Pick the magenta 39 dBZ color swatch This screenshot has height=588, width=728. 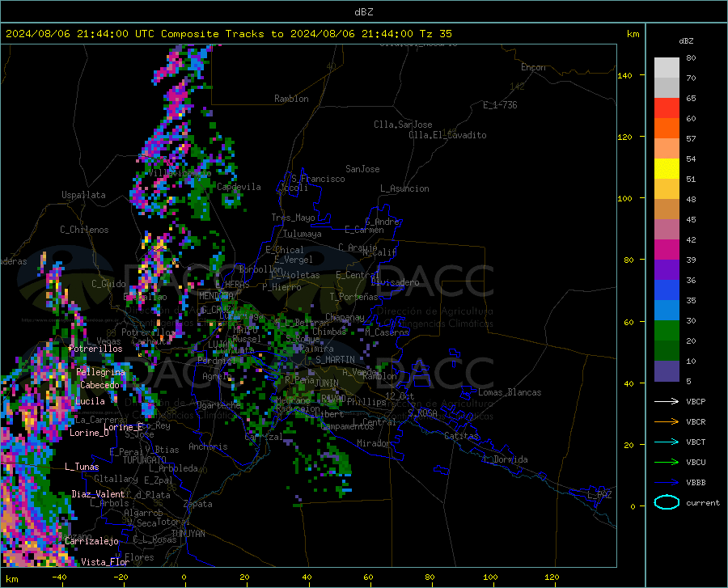(x=667, y=250)
